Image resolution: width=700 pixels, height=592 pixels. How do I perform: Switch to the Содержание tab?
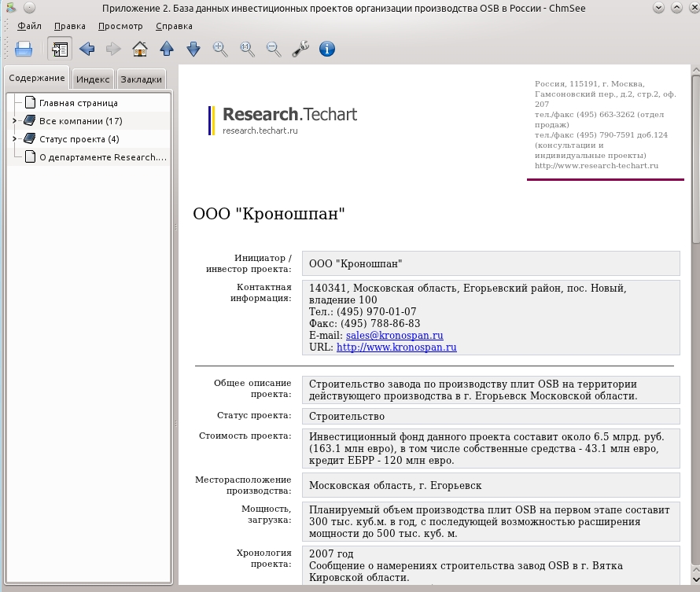coord(37,78)
